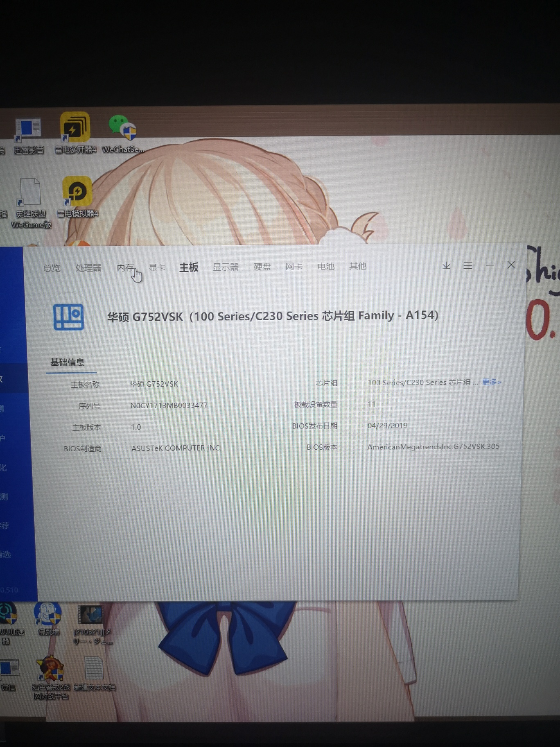This screenshot has height=747, width=560.
Task: Switch to the 显示器 tab
Action: [226, 267]
